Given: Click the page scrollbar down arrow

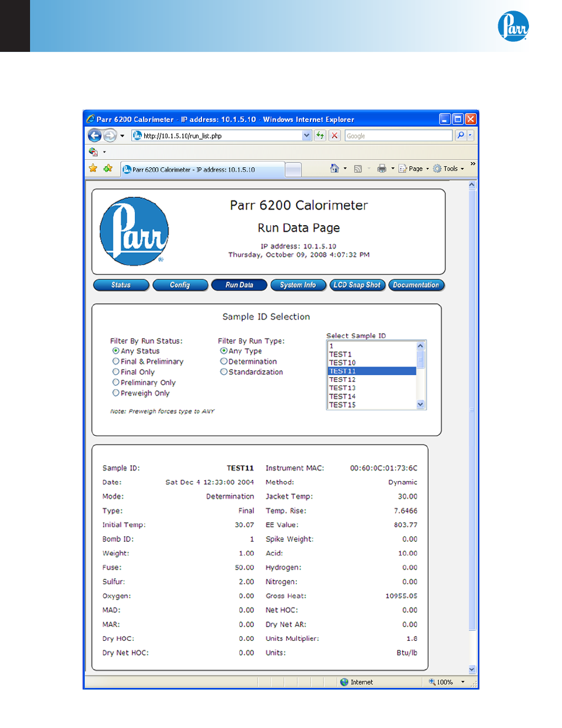Looking at the screenshot, I should coord(472,669).
